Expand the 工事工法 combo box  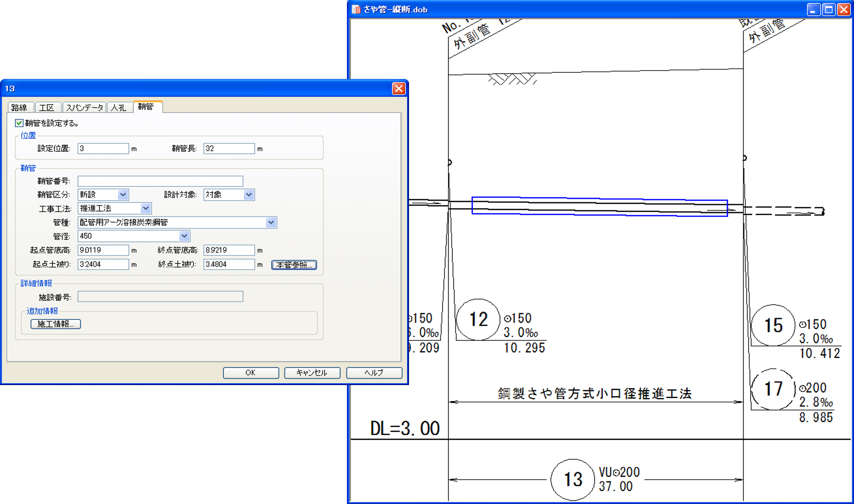click(146, 208)
